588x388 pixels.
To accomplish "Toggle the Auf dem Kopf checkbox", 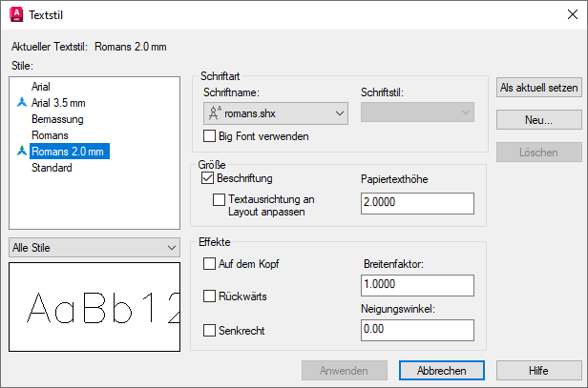I will [x=209, y=263].
